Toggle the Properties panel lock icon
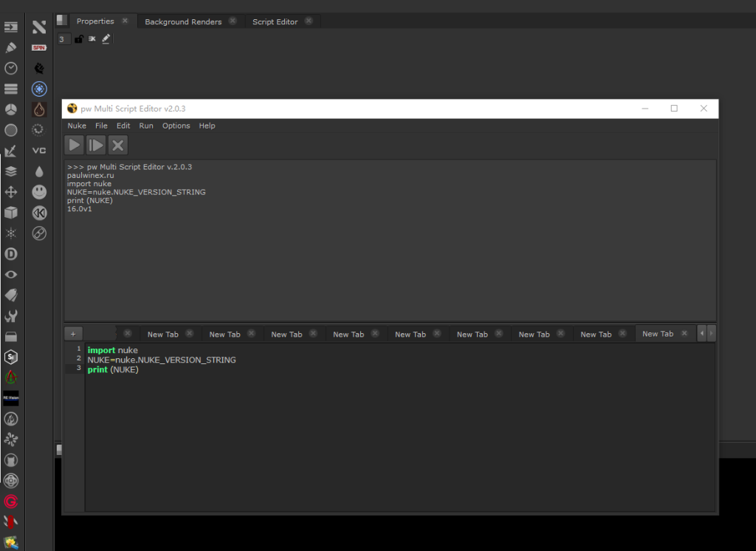Screen dimensions: 756x551 [x=79, y=39]
